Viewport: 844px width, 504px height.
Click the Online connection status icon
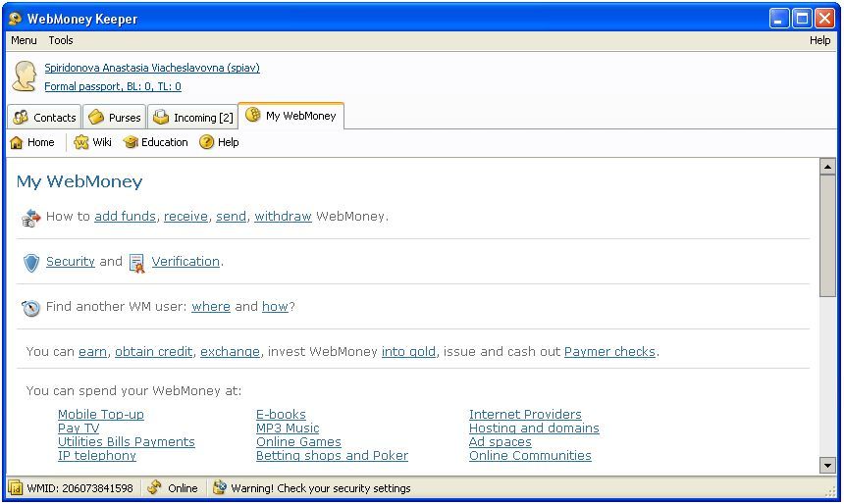click(x=154, y=487)
